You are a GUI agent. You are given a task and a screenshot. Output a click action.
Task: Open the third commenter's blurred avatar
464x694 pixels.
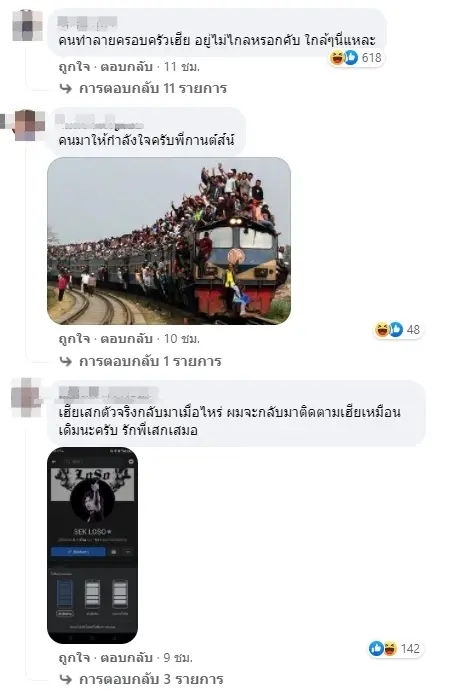pyautogui.click(x=27, y=397)
